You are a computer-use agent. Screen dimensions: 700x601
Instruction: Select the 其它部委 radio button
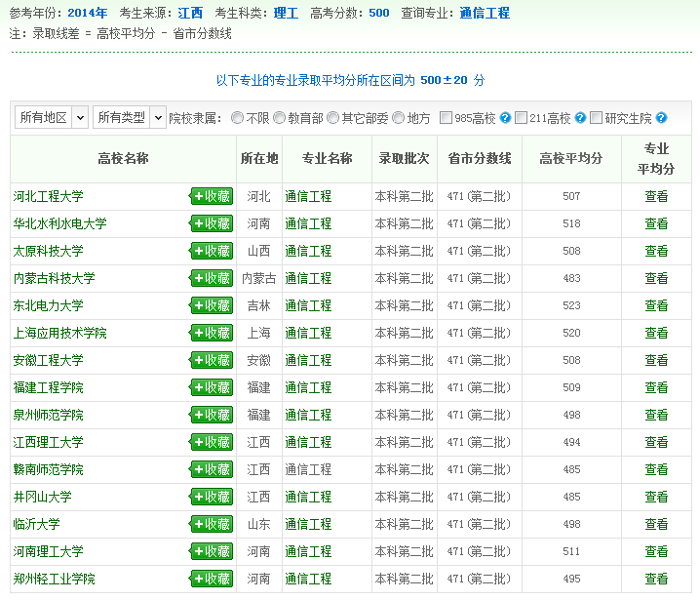pyautogui.click(x=333, y=117)
